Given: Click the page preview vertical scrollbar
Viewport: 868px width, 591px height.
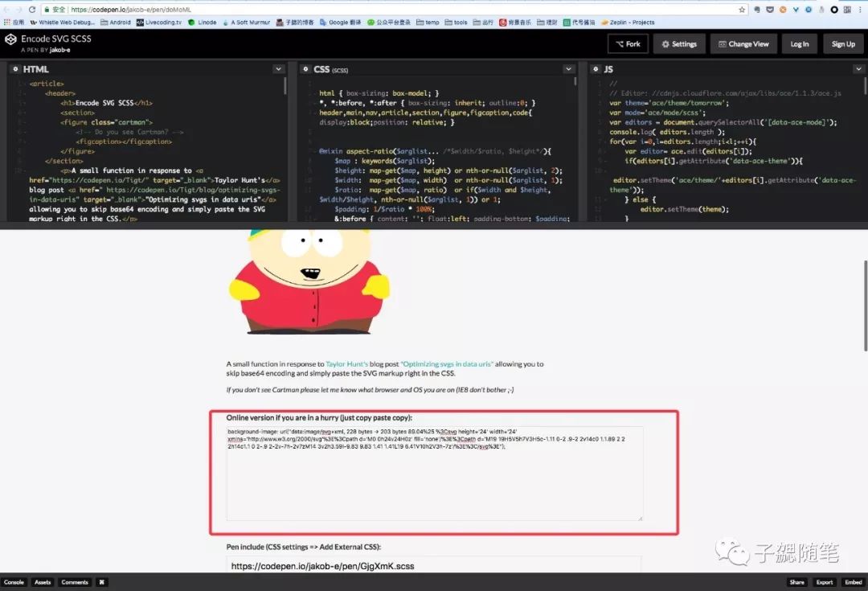Looking at the screenshot, I should (x=865, y=306).
